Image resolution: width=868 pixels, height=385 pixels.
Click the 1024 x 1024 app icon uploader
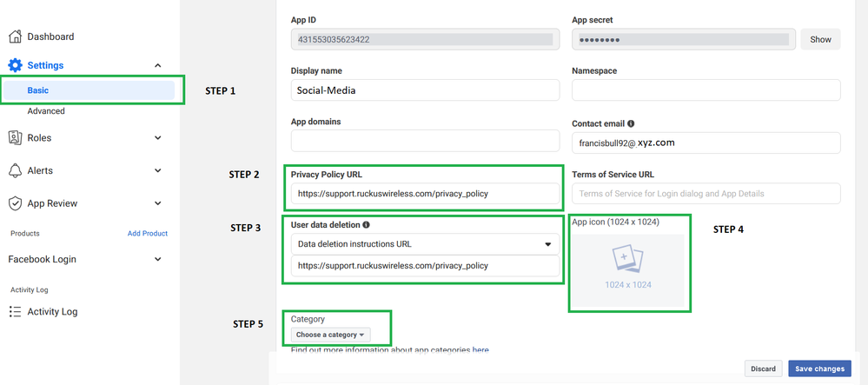629,268
